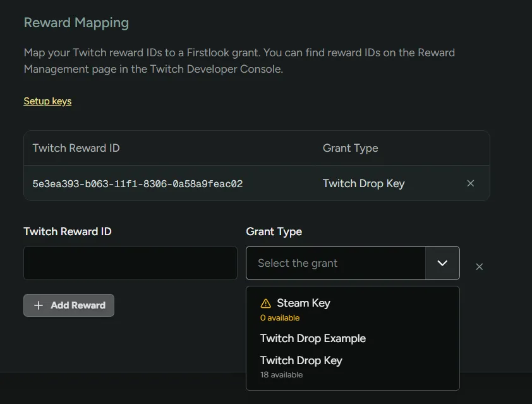Image resolution: width=532 pixels, height=404 pixels.
Task: Click the 18 available text
Action: 281,375
